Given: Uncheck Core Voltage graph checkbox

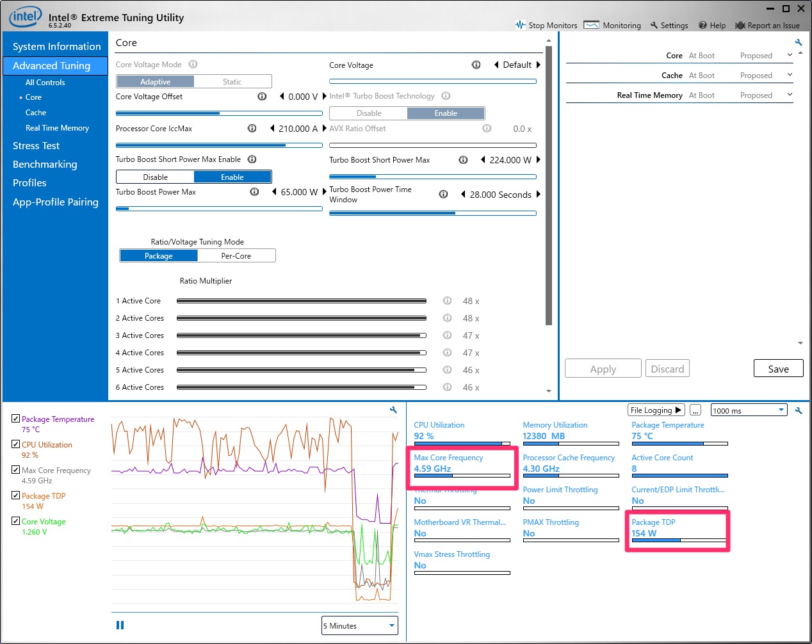Looking at the screenshot, I should pos(15,521).
